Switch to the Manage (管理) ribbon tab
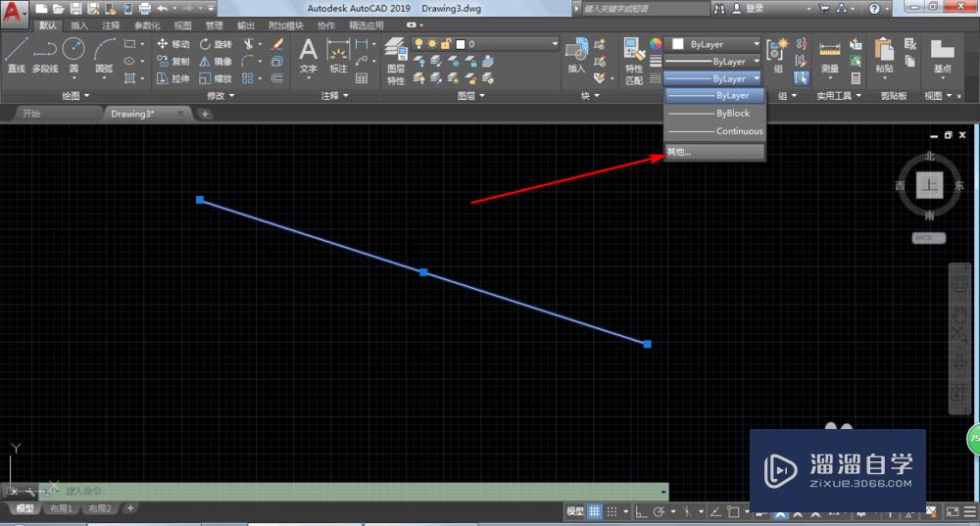Viewport: 980px width, 526px height. 214,25
